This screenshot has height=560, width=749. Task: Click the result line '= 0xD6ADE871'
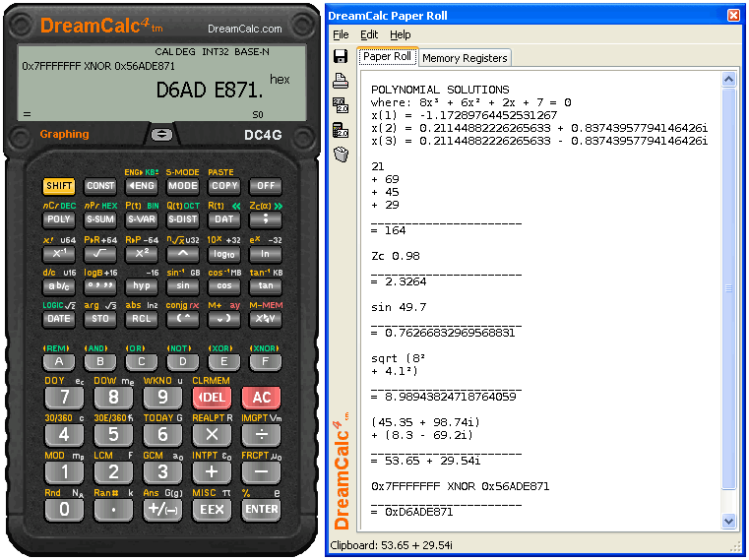(x=411, y=512)
